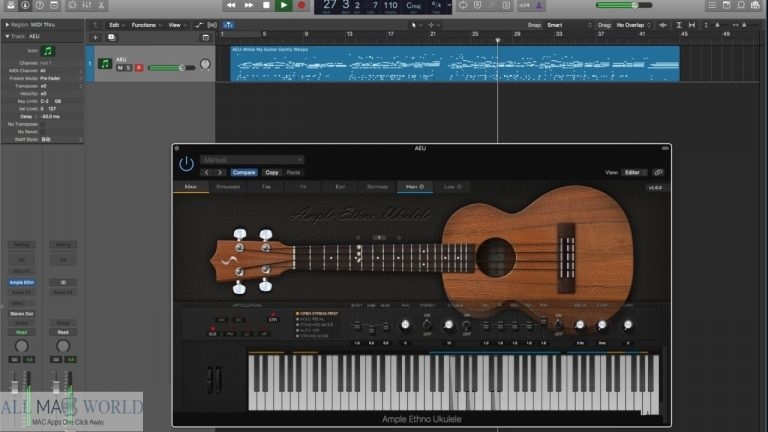Switch to the Tab tab
This screenshot has height=432, width=768.
tap(266, 187)
